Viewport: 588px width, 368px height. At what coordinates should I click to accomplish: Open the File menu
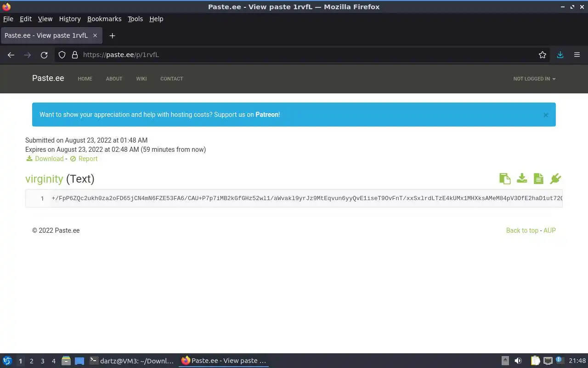point(8,19)
